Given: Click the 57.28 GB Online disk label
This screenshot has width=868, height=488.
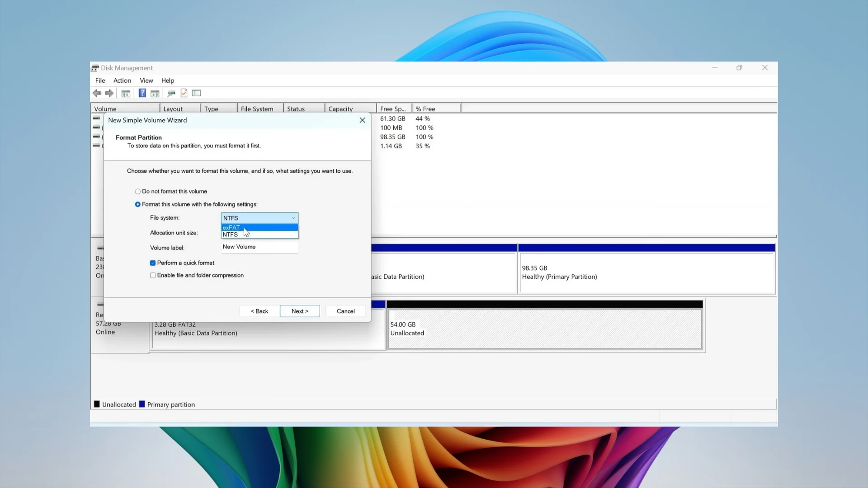Looking at the screenshot, I should [x=108, y=328].
